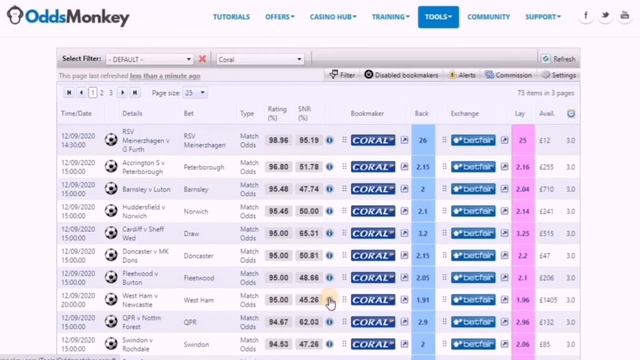Sort by Time/Date column header
The width and height of the screenshot is (640, 360).
(x=76, y=113)
